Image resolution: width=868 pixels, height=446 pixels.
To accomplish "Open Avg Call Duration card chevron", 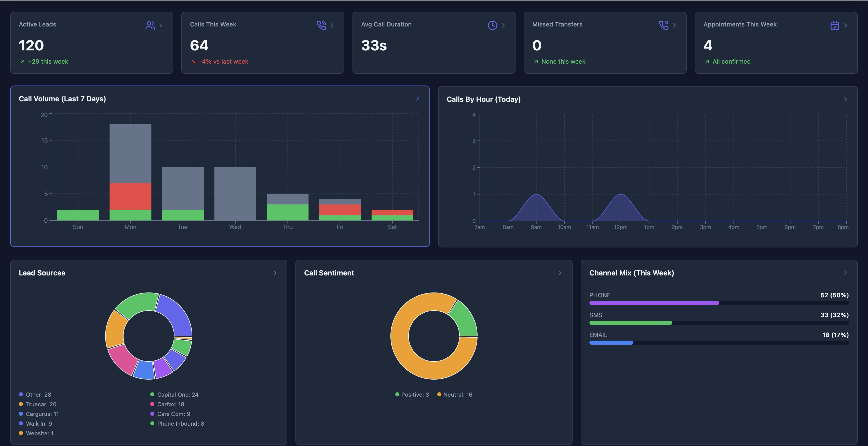I will 504,25.
